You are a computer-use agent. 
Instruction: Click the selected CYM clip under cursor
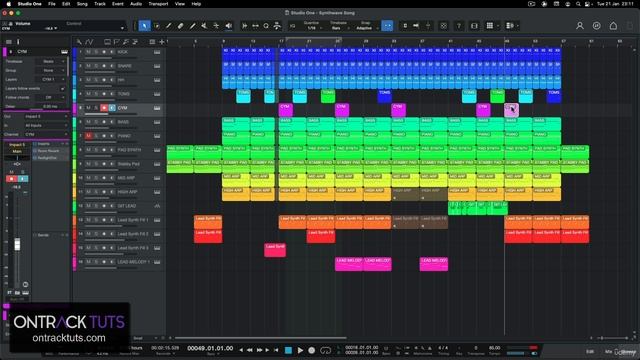(x=511, y=110)
